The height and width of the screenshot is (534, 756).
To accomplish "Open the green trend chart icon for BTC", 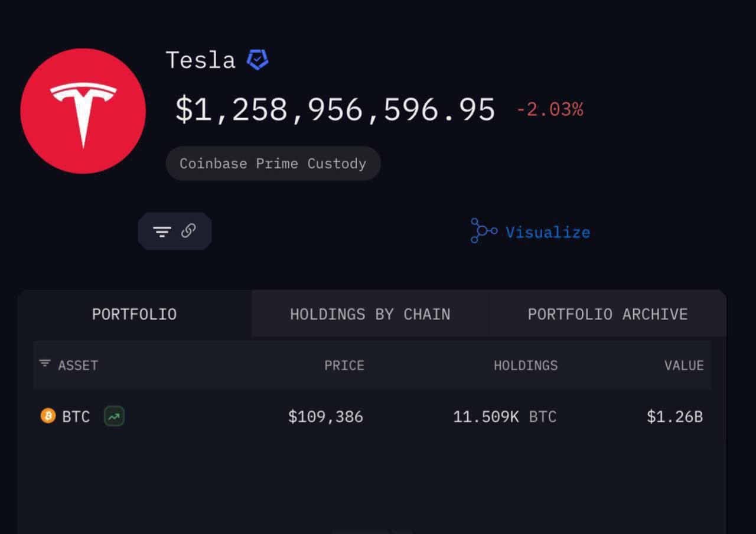I will [114, 416].
